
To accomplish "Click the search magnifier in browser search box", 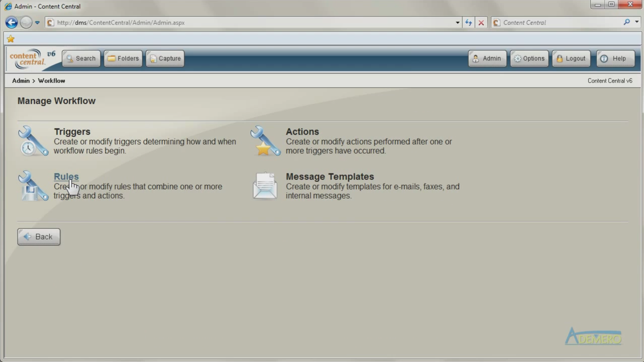I will click(627, 22).
